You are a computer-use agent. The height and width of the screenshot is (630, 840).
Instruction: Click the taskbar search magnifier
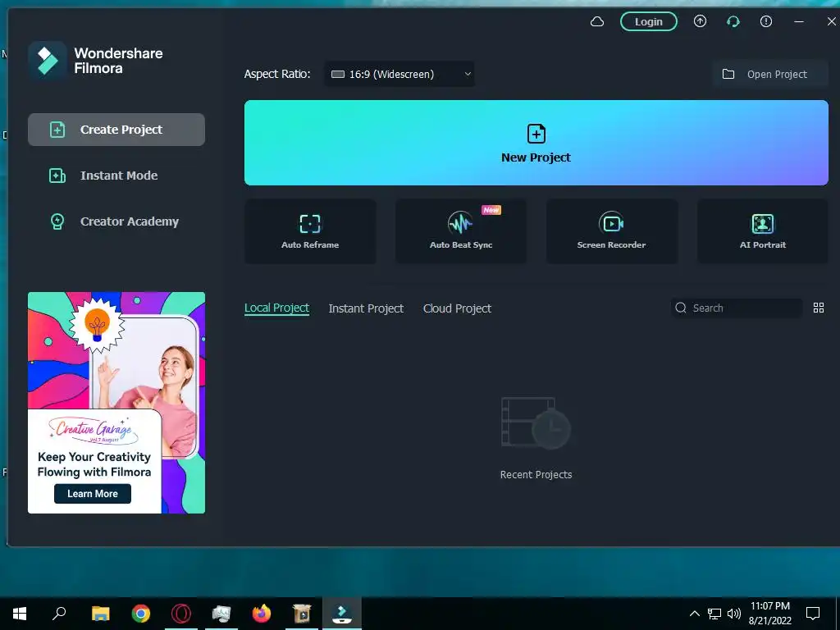point(59,614)
